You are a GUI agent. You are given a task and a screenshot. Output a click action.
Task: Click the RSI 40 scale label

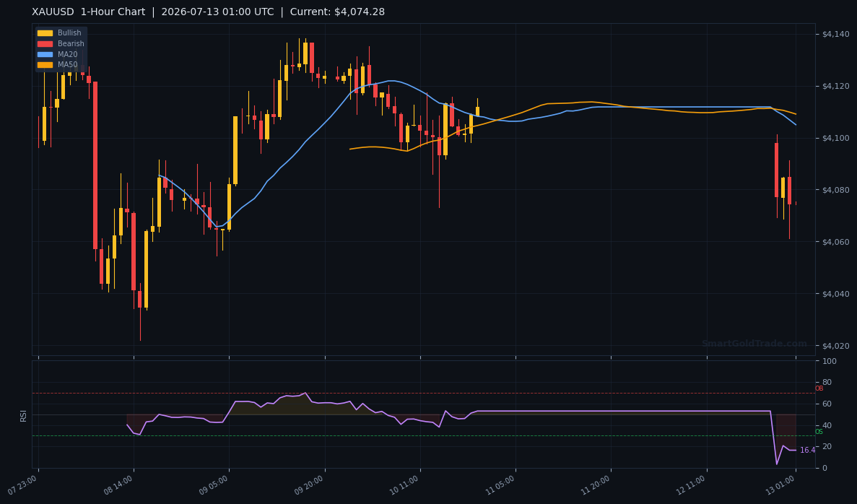(827, 425)
